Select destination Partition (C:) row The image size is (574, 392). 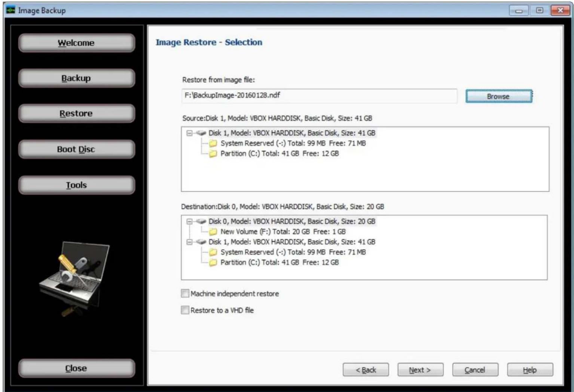click(280, 263)
